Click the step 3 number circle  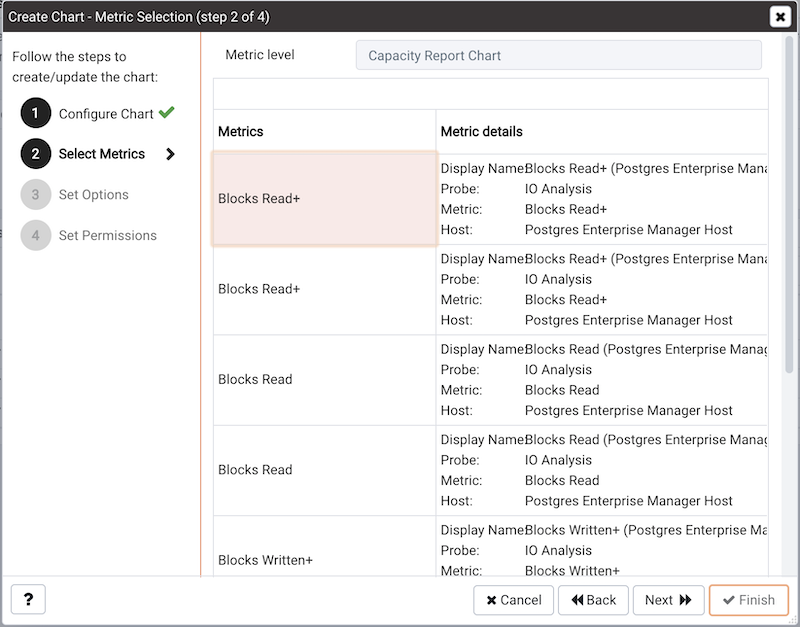[36, 195]
